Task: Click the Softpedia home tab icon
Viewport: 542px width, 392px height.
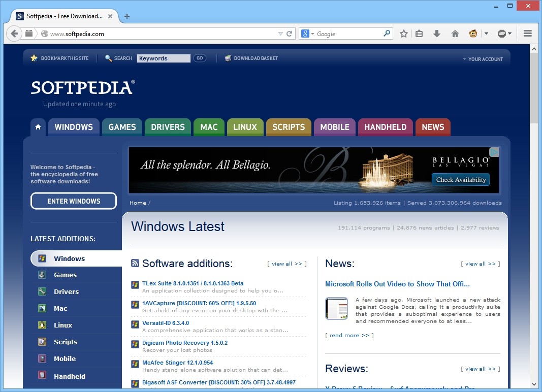Action: (38, 127)
